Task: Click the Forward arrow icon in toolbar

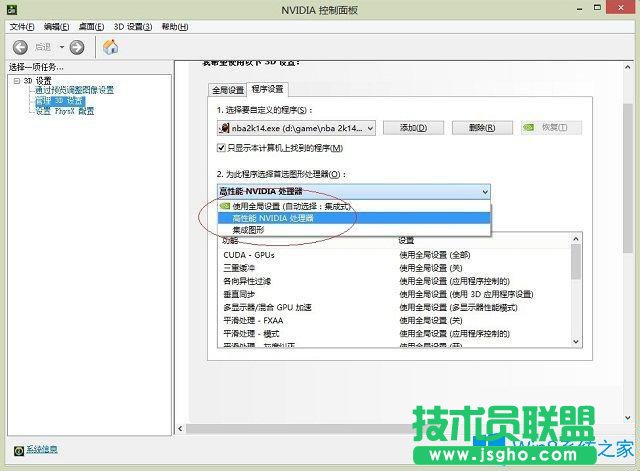Action: click(77, 47)
